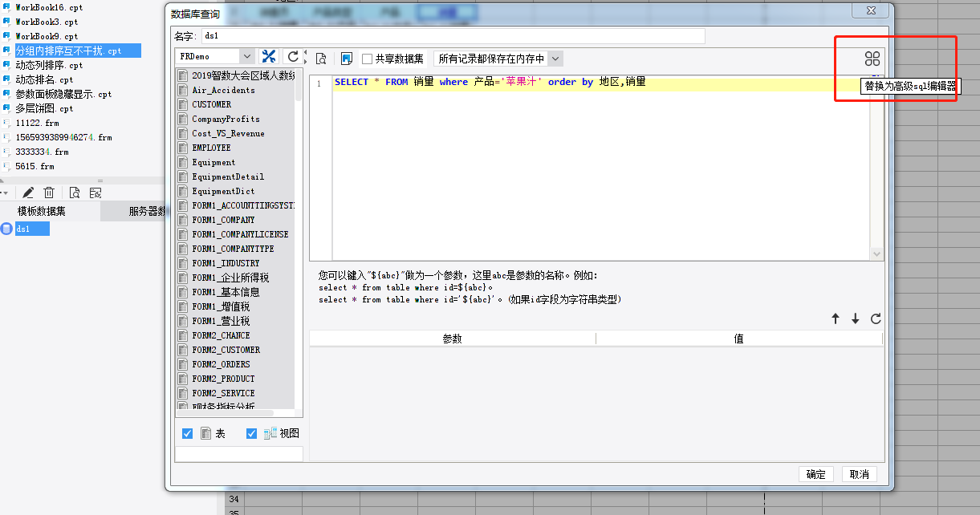Select the FORM1_COMPANY table

click(x=223, y=220)
